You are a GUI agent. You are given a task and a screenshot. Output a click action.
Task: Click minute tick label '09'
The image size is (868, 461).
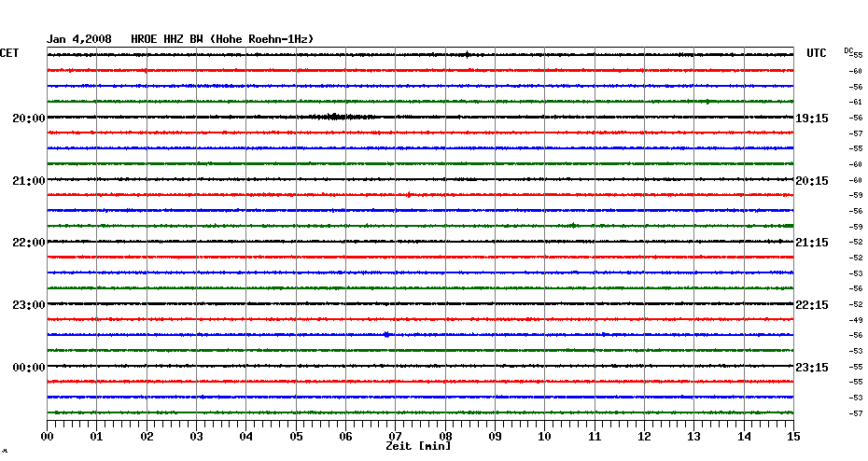(x=495, y=437)
